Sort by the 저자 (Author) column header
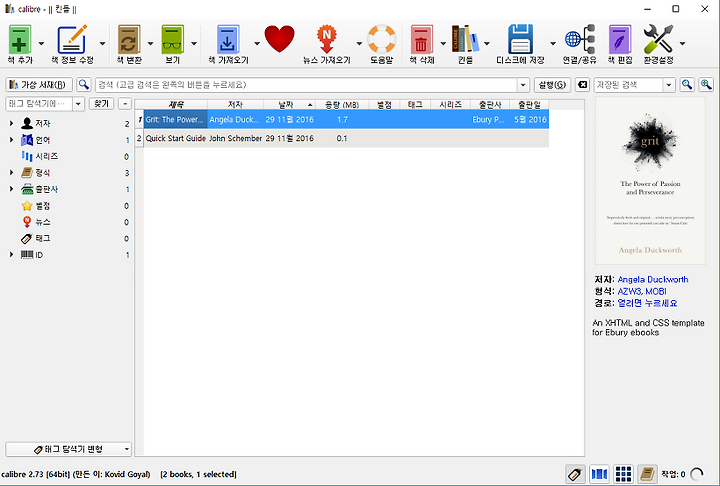720x486 pixels. pos(235,105)
